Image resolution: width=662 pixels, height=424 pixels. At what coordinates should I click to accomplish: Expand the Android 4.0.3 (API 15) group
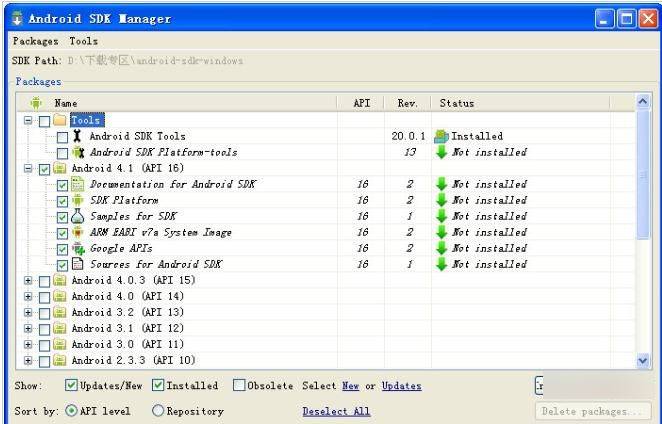[x=28, y=280]
